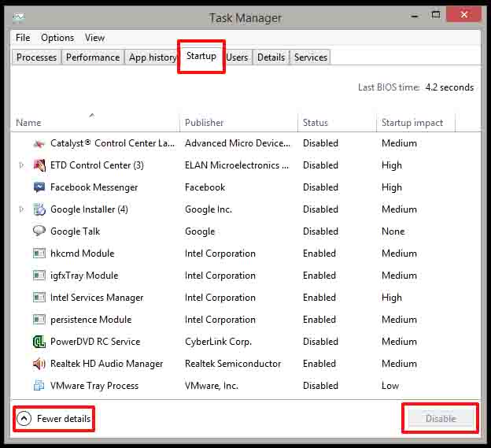Switch to the Performance tab
491x448 pixels.
(93, 57)
